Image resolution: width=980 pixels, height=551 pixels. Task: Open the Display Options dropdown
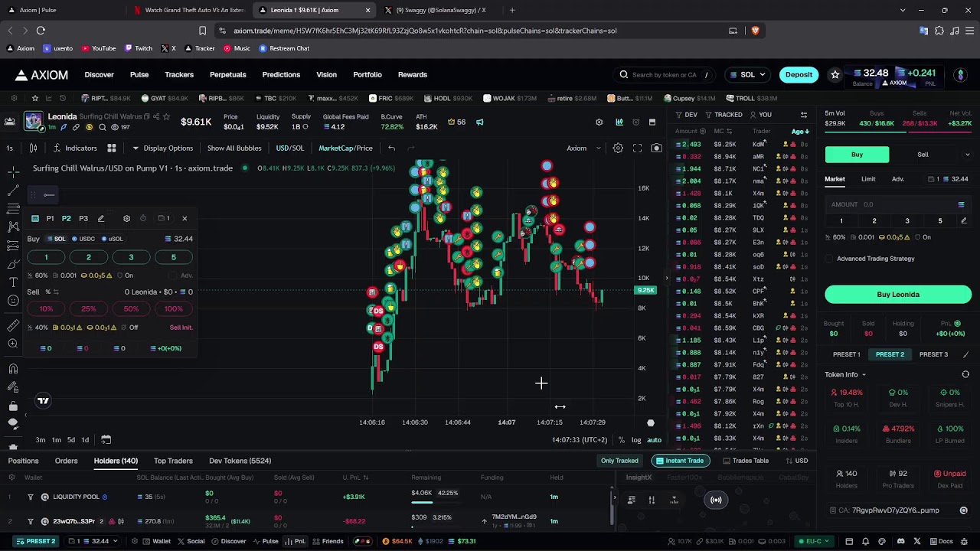pos(163,148)
